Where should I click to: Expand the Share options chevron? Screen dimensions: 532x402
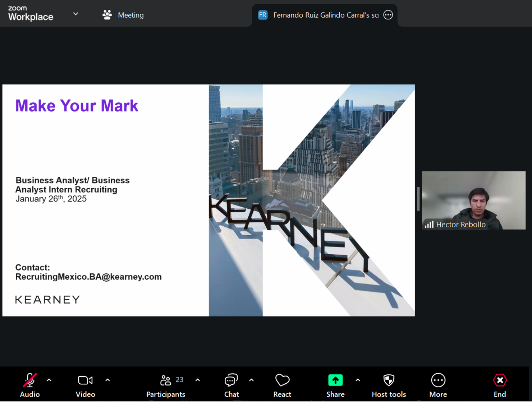pyautogui.click(x=358, y=380)
